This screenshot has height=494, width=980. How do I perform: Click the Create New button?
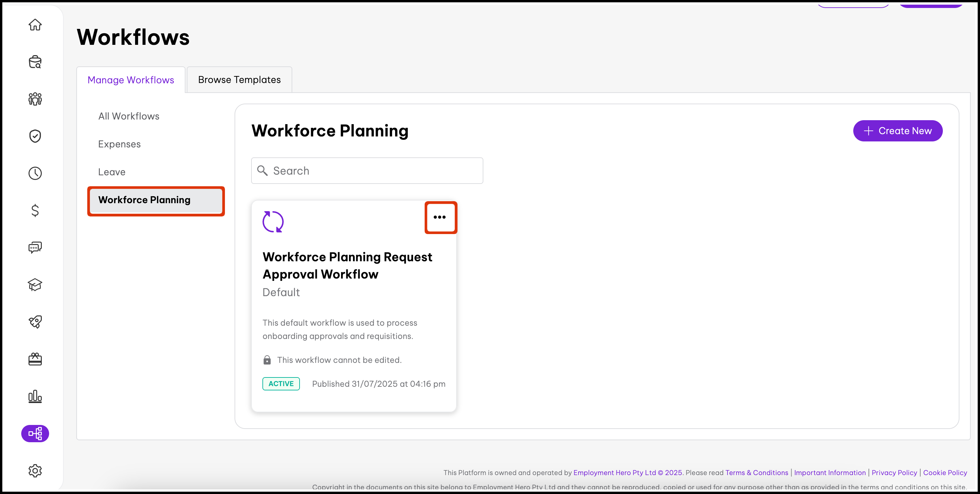coord(898,130)
